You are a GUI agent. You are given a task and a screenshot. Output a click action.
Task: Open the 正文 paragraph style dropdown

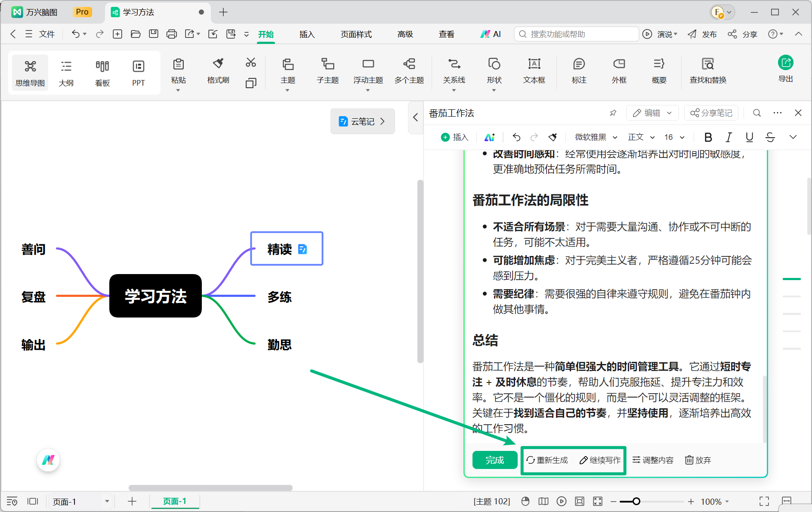[641, 137]
